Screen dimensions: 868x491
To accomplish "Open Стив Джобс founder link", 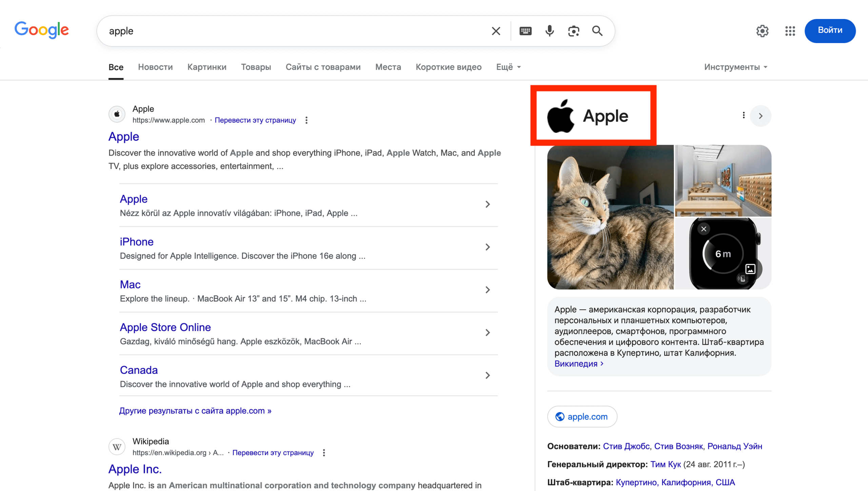I will 626,447.
